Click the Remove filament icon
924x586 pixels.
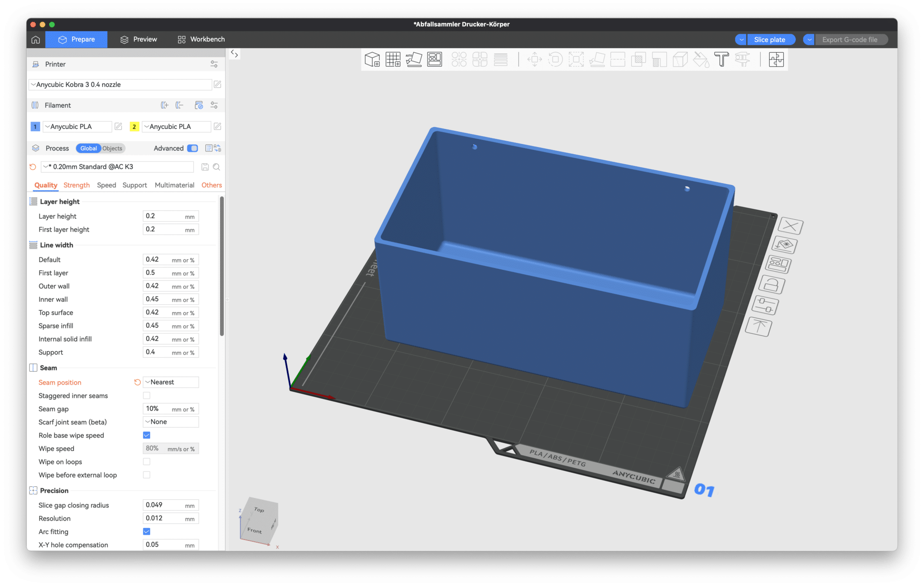180,105
